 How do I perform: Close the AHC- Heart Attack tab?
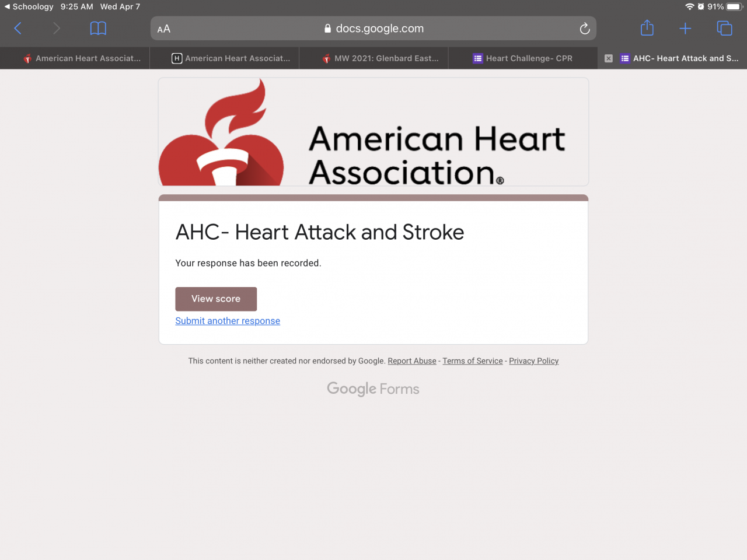point(609,58)
